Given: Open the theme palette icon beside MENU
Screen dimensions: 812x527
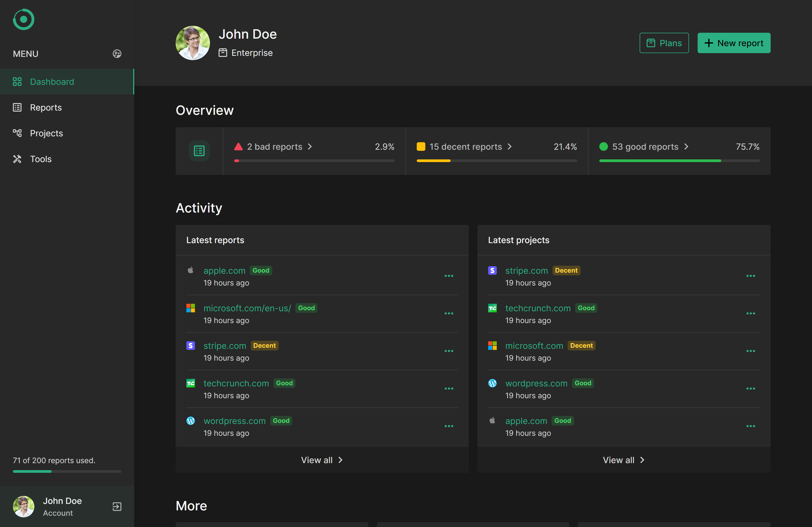Looking at the screenshot, I should (x=117, y=53).
